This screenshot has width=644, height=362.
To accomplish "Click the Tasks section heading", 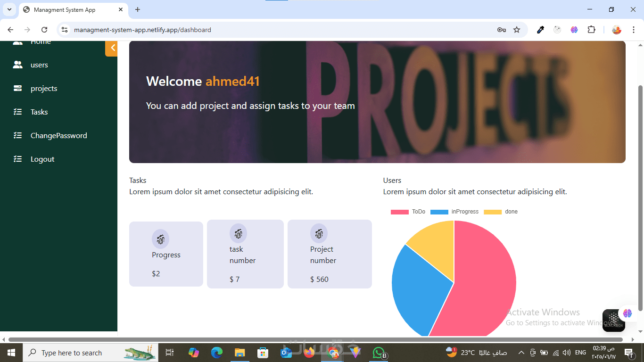I will (138, 181).
